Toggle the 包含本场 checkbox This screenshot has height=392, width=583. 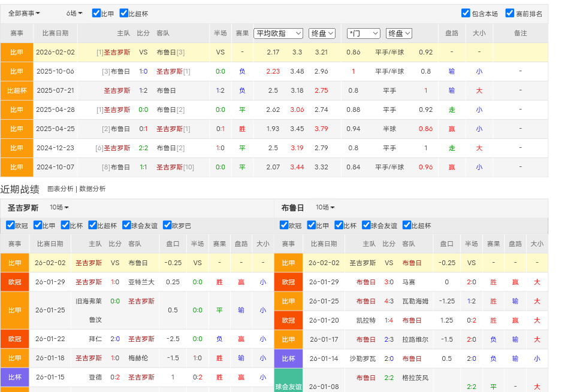466,13
